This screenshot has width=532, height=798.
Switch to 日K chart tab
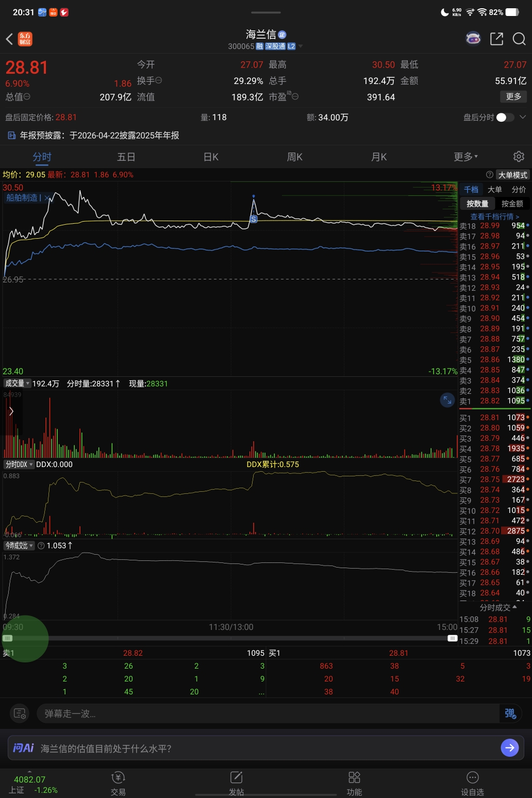pos(211,157)
